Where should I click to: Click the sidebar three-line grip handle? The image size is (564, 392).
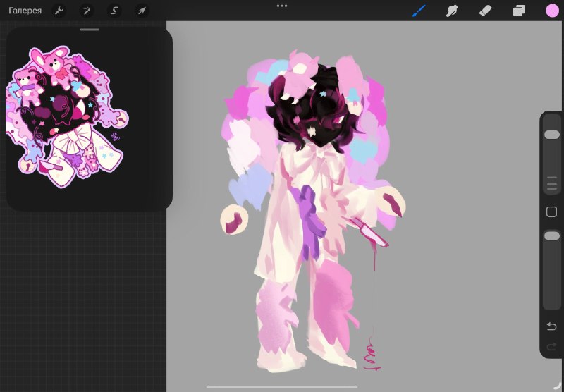click(x=552, y=183)
